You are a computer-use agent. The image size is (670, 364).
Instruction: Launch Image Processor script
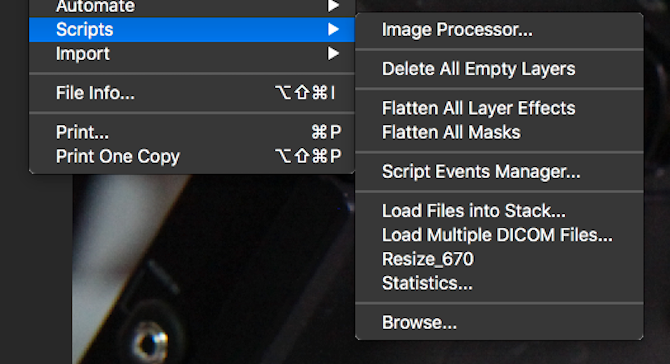pos(499,30)
